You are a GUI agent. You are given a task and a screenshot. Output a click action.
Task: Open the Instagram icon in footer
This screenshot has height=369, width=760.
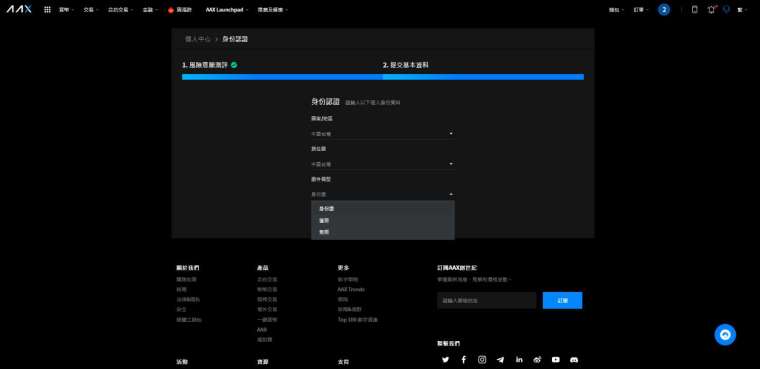[482, 359]
